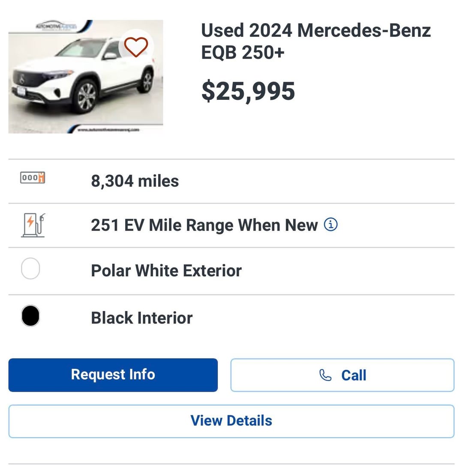Click the Used 2024 Mercedes-Benz EQB title

tap(316, 42)
